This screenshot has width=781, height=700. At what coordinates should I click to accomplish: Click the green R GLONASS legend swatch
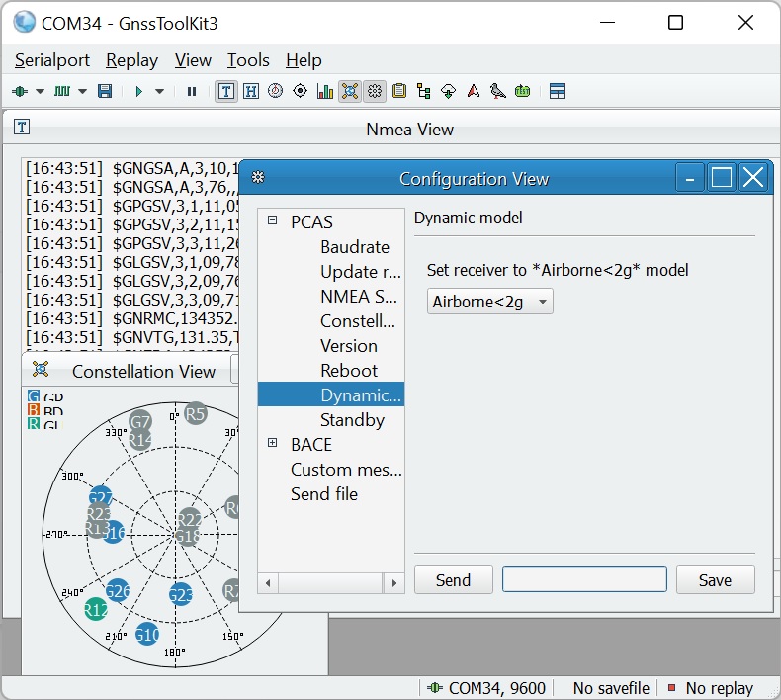click(x=34, y=424)
